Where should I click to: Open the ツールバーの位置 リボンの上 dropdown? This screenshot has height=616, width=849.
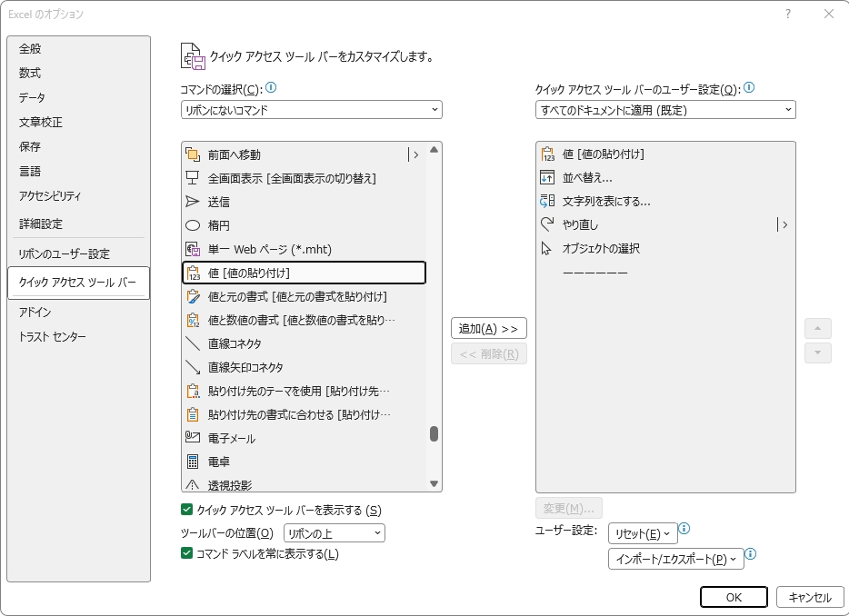335,533
